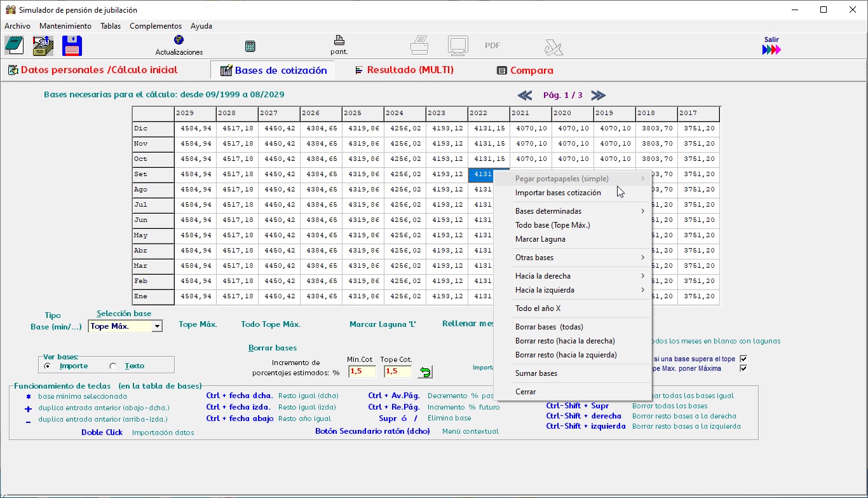868x498 pixels.
Task: Click the Tope Cot. percentage field
Action: tap(398, 371)
